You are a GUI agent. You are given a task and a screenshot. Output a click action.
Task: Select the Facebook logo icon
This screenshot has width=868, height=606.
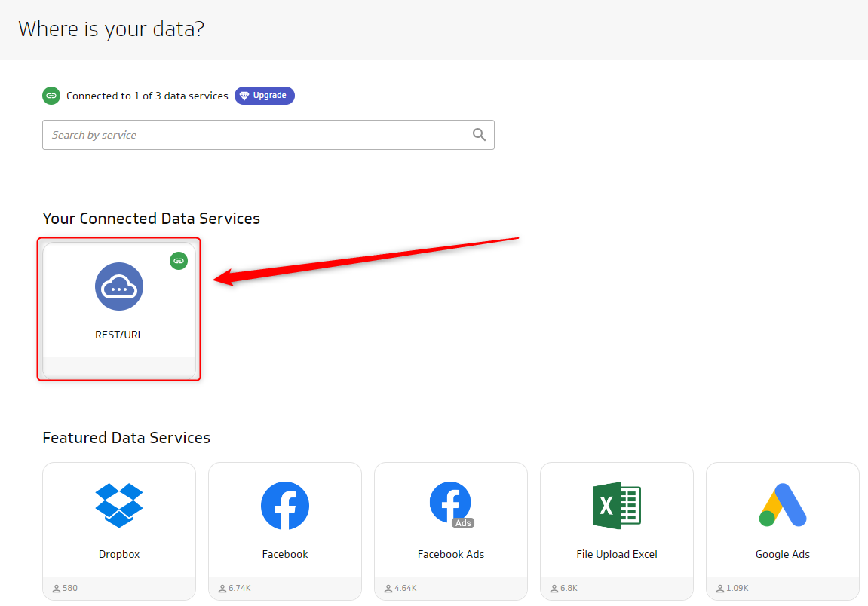[x=285, y=505]
